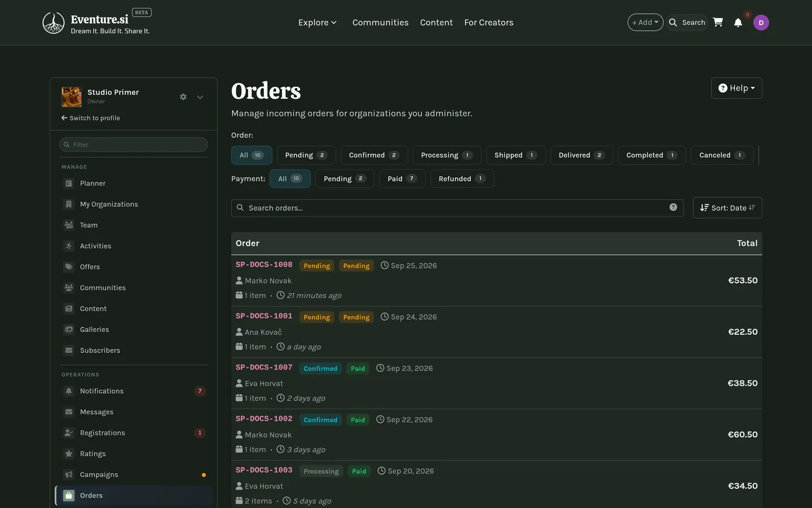Viewport: 812px width, 508px height.
Task: Filter orders by Confirmed status
Action: (x=374, y=155)
